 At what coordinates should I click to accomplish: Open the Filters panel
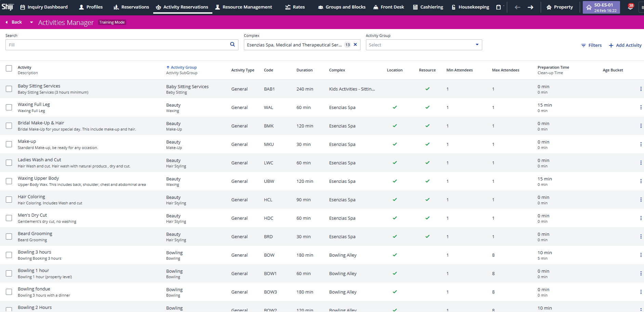(x=591, y=45)
